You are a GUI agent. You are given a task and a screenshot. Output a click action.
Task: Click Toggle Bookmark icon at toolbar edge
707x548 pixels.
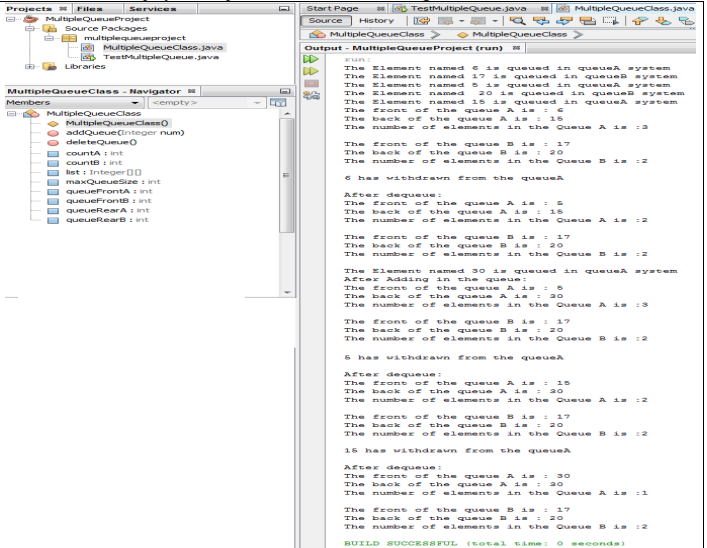point(686,21)
